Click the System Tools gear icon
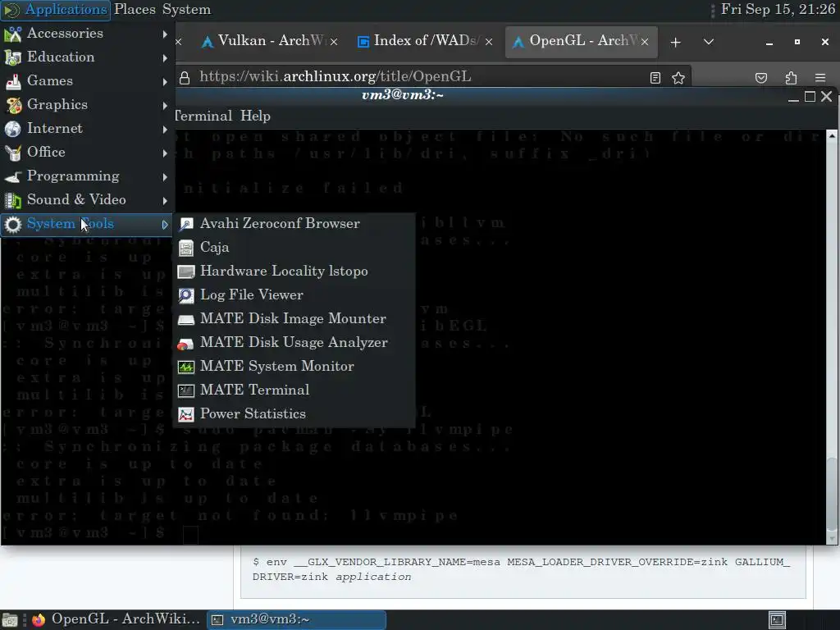Viewport: 840px width, 630px height. point(13,224)
